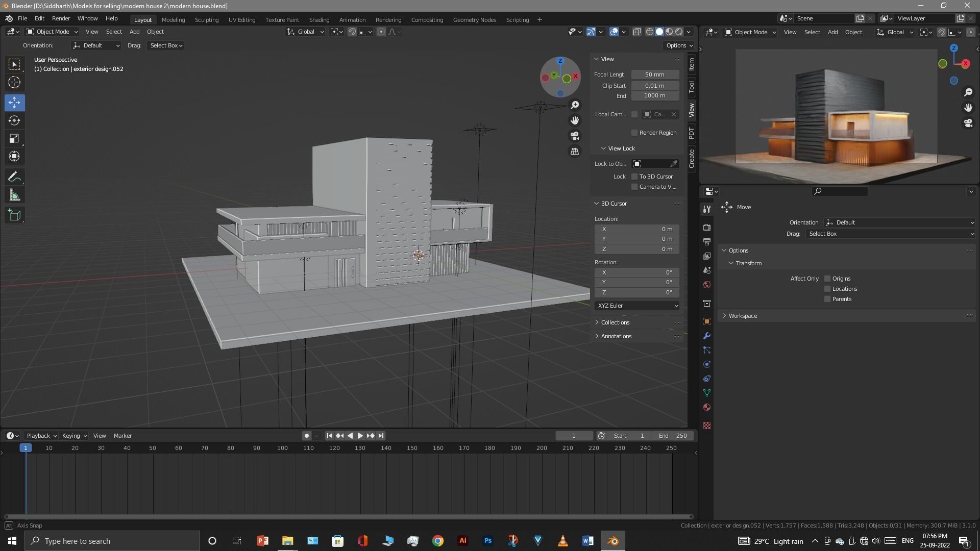
Task: Open Orientation Default dropdown in tool settings bar
Action: coord(96,45)
